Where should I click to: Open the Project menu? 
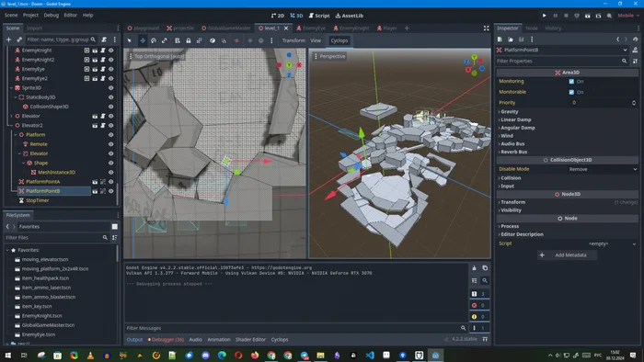click(x=30, y=16)
